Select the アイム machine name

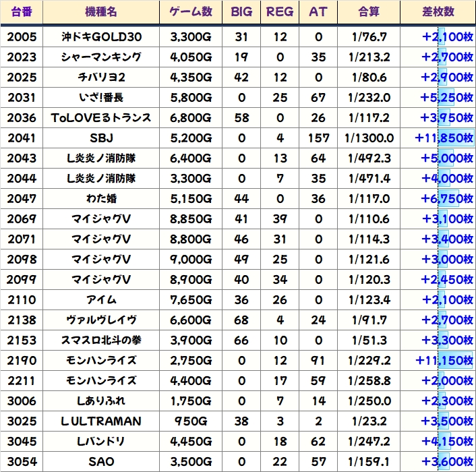101,300
